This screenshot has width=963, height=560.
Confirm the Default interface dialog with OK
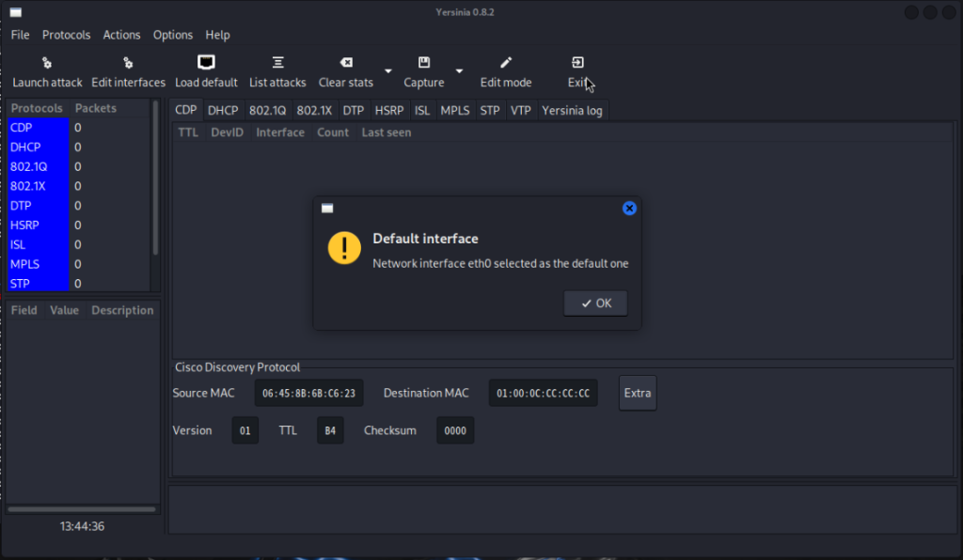pos(595,303)
